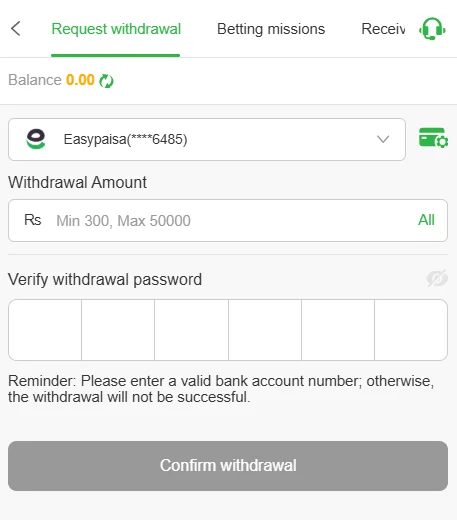Click the Easypaisa logo icon
The image size is (457, 520).
(x=36, y=139)
